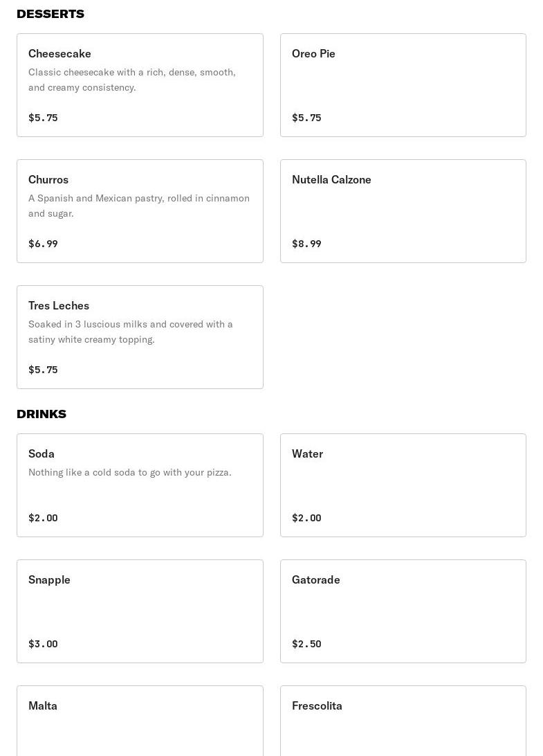Click the Cheesecake $5.75 price
The width and height of the screenshot is (543, 756).
pyautogui.click(x=43, y=118)
